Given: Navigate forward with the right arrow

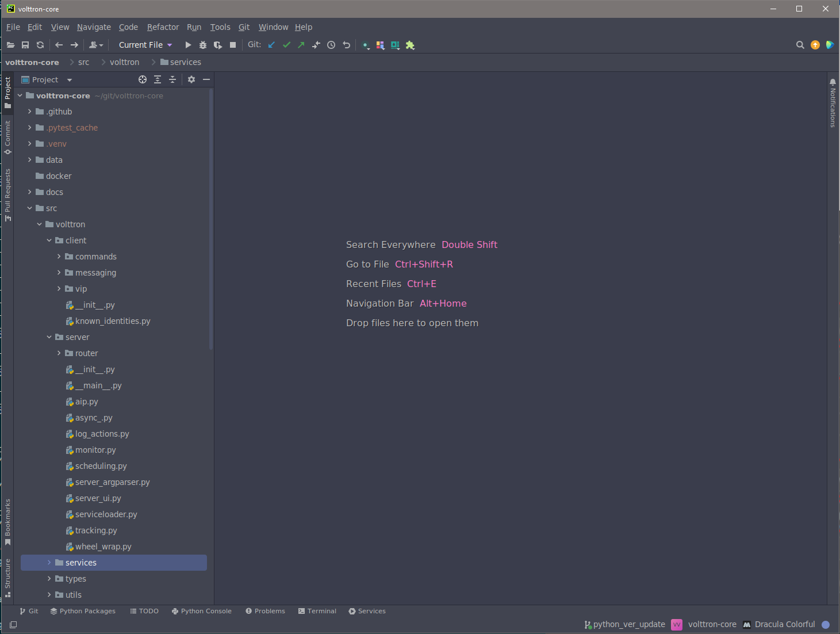Looking at the screenshot, I should click(x=74, y=45).
